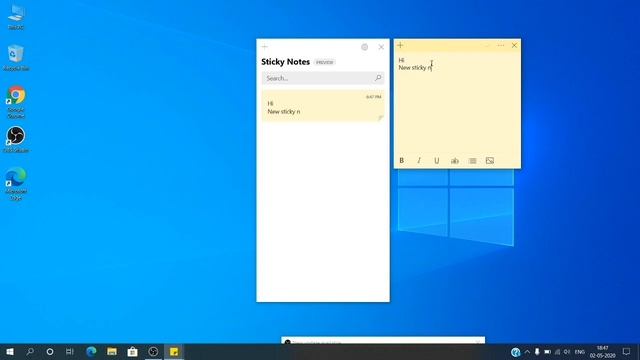Viewport: 640px width, 360px height.
Task: Open Task View from the taskbar
Action: (x=70, y=351)
